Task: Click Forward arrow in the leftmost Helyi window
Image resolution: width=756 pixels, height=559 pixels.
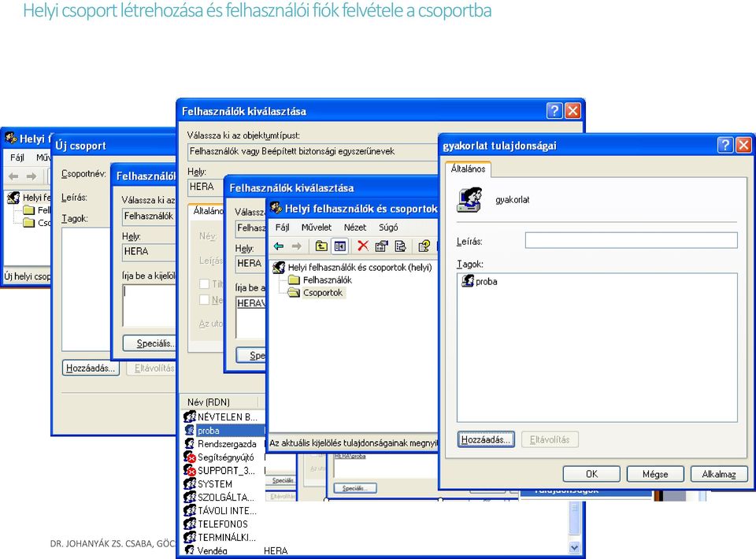Action: [x=31, y=176]
